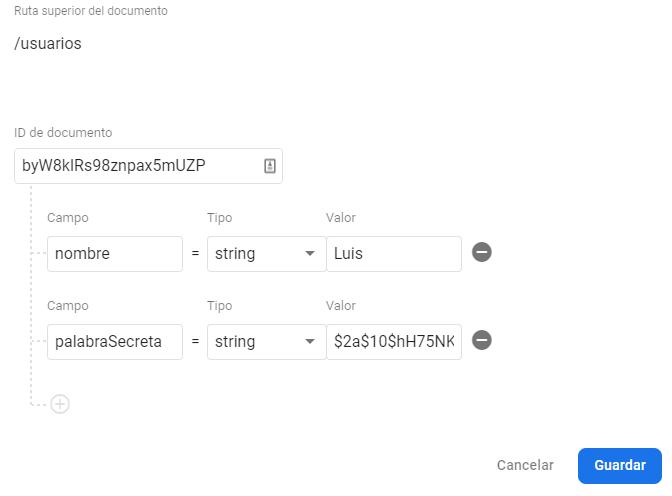Select the palabraSecreta field name input
This screenshot has height=496, width=672.
click(114, 342)
